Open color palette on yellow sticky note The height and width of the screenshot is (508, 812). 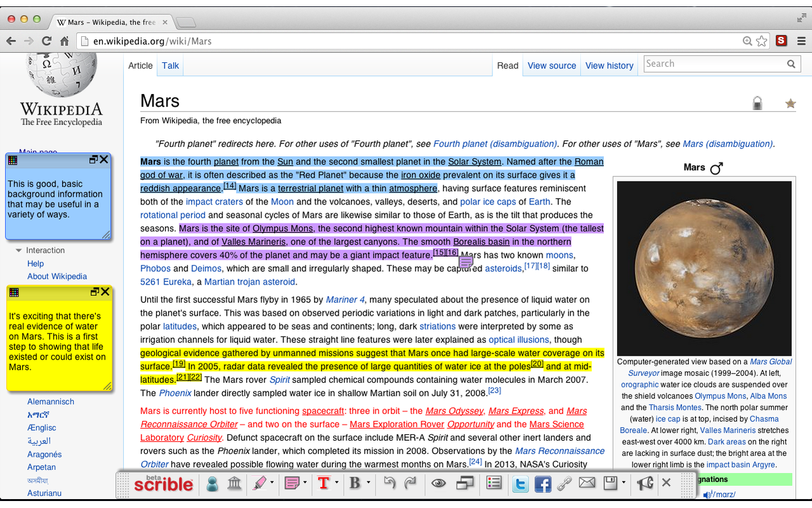click(13, 292)
